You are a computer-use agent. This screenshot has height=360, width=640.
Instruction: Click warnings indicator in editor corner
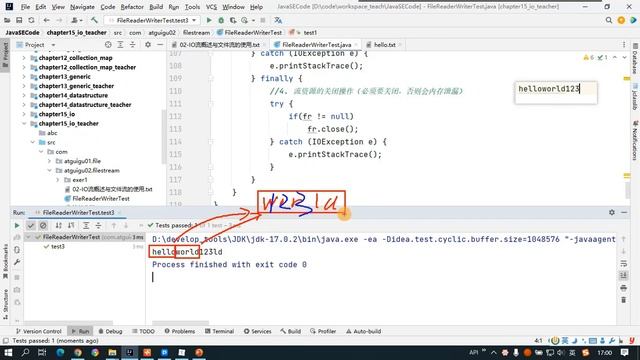589,58
